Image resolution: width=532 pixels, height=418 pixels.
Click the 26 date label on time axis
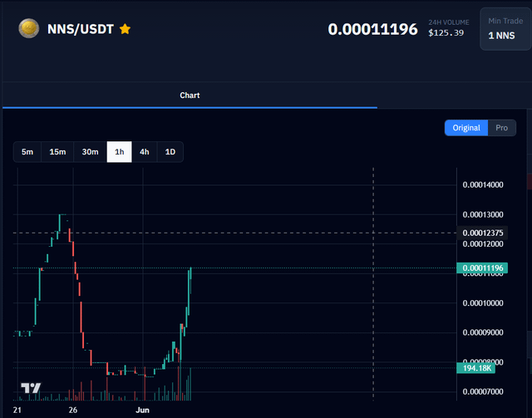(73, 410)
